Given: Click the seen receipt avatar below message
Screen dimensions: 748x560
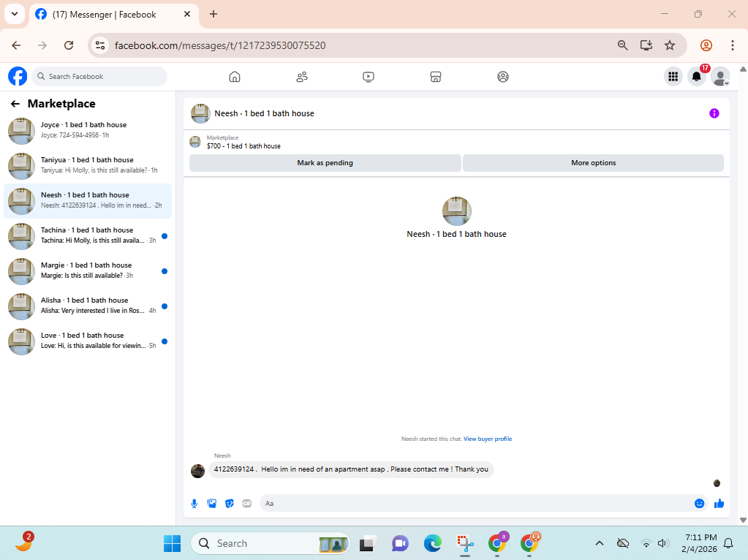Looking at the screenshot, I should (x=717, y=483).
